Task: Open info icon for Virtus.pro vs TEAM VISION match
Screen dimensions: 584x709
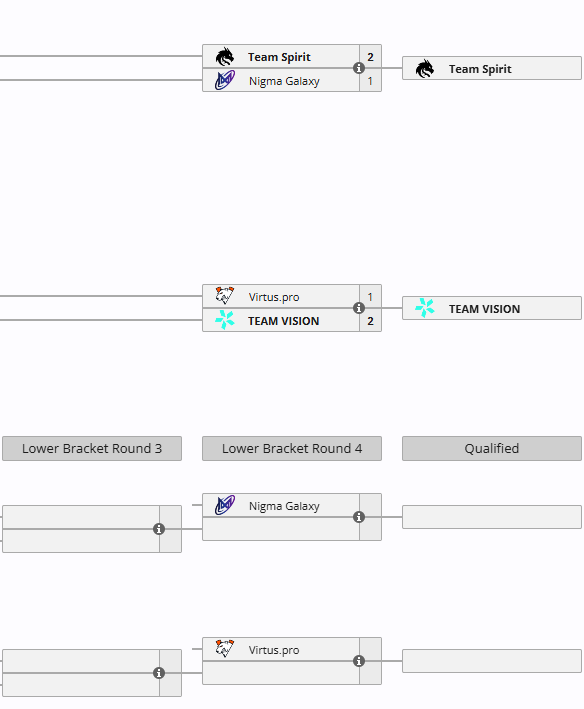Action: pos(359,308)
